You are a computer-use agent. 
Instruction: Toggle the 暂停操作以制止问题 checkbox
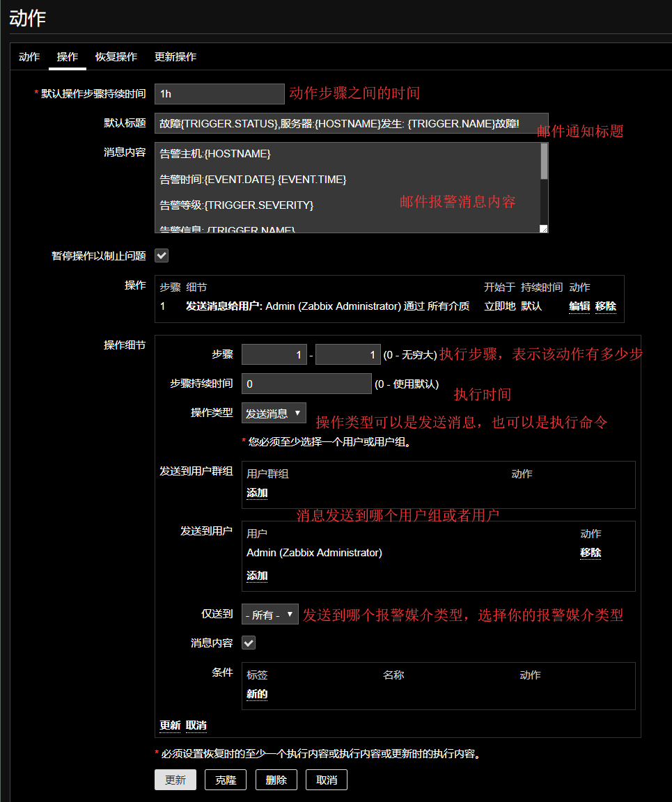point(162,255)
